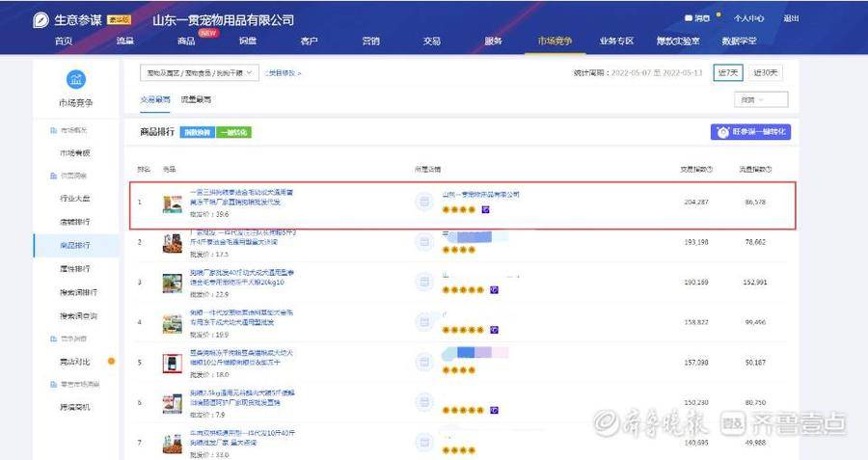868x460 pixels.
Task: Open 商品 in top navigation
Action: [x=186, y=41]
